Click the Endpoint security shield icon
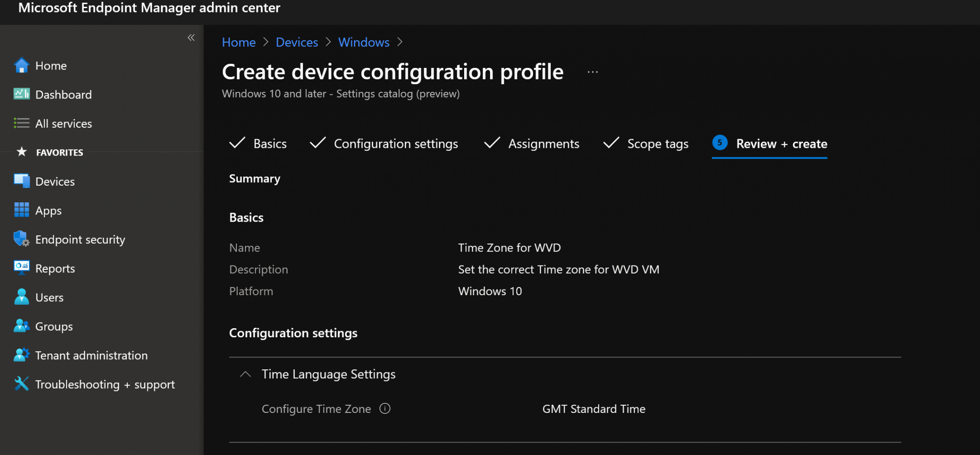The height and width of the screenshot is (455, 980). [21, 239]
